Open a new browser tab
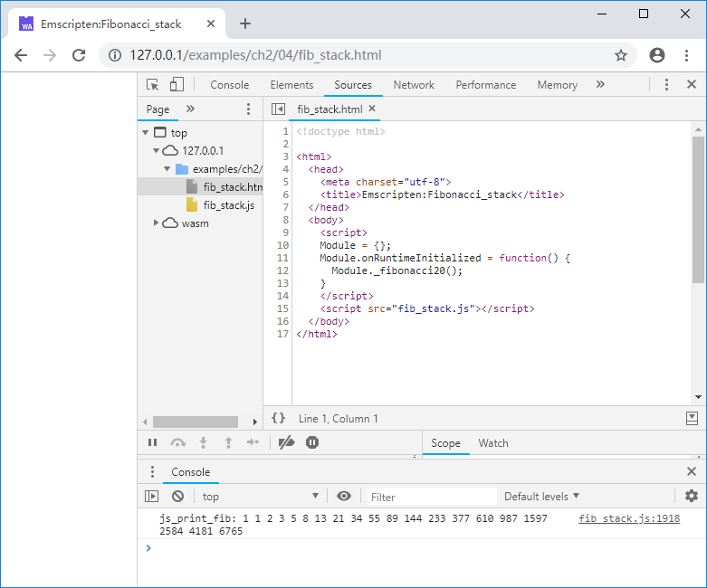This screenshot has height=588, width=707. point(244,24)
